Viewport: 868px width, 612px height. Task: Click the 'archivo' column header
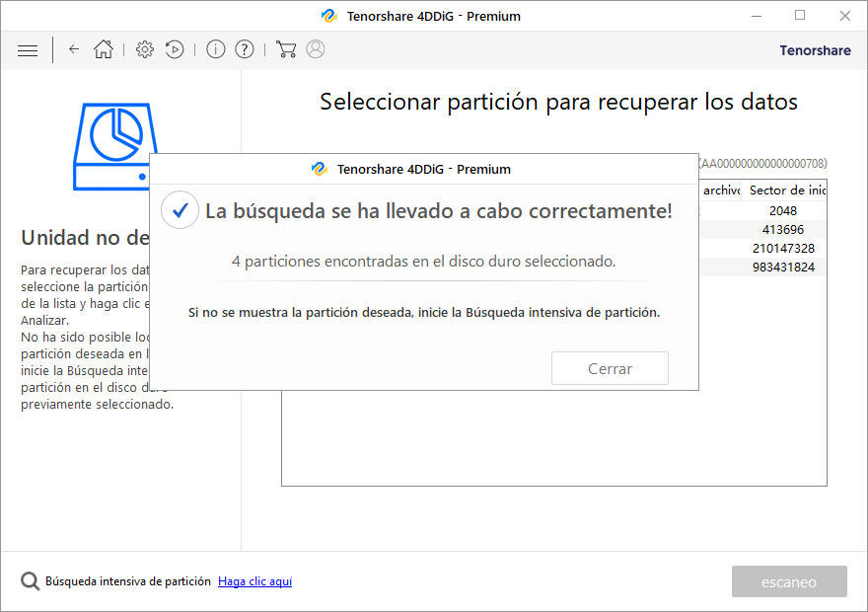[721, 191]
